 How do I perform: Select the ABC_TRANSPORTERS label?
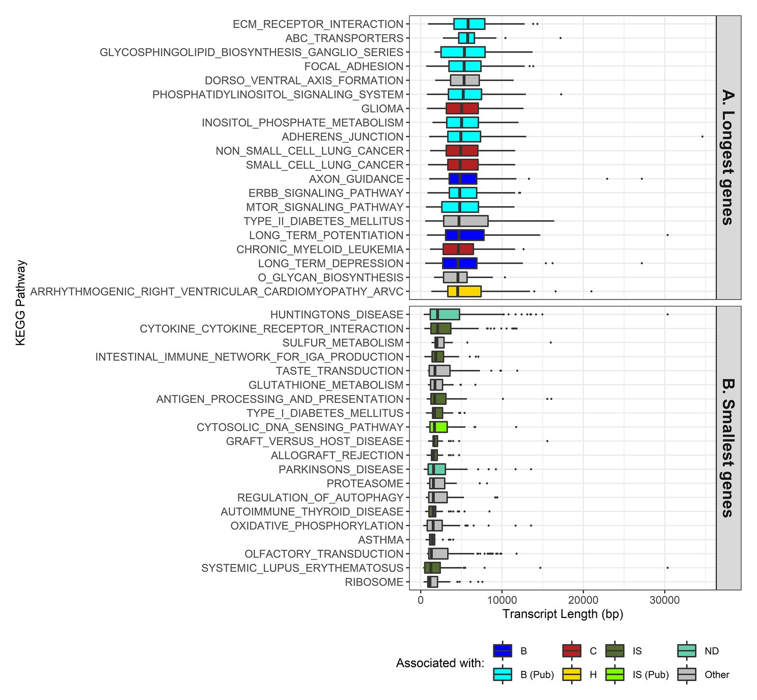(x=344, y=38)
